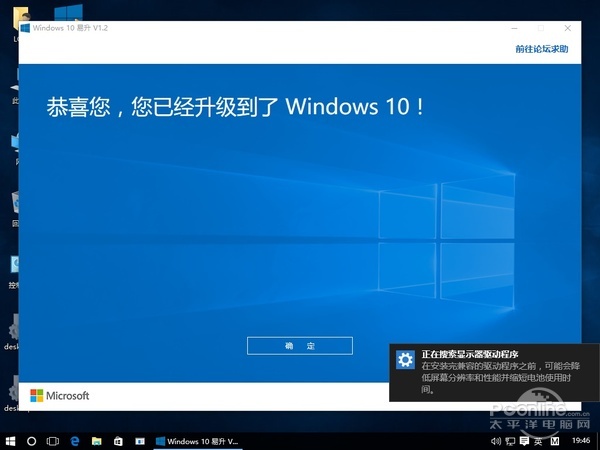Open the Action Center notification icon

[x=524, y=442]
